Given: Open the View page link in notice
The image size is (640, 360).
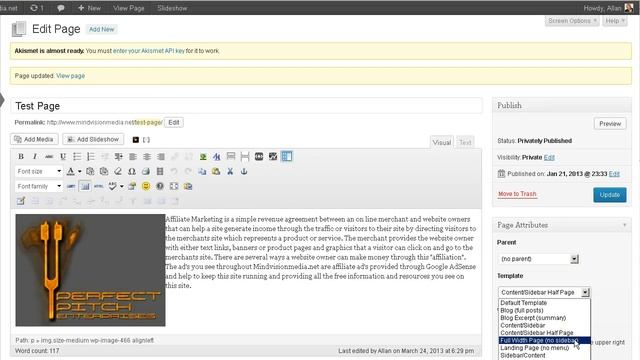Looking at the screenshot, I should (x=71, y=76).
